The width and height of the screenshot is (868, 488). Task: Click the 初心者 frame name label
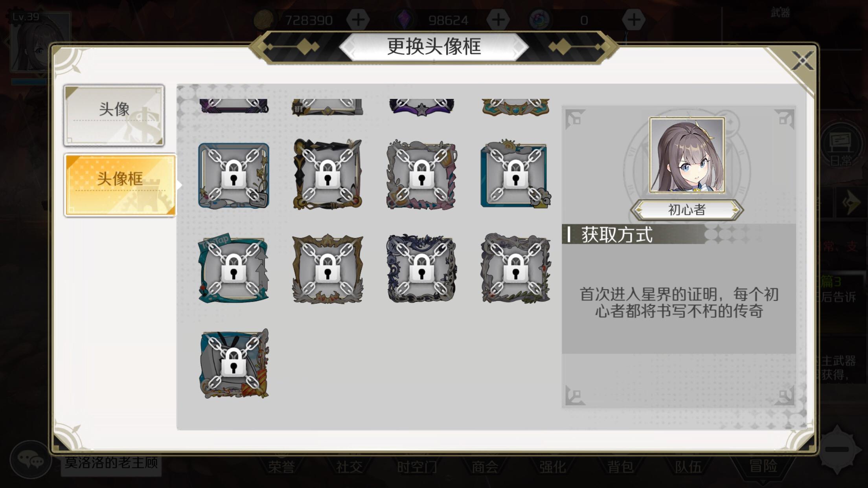click(x=687, y=210)
